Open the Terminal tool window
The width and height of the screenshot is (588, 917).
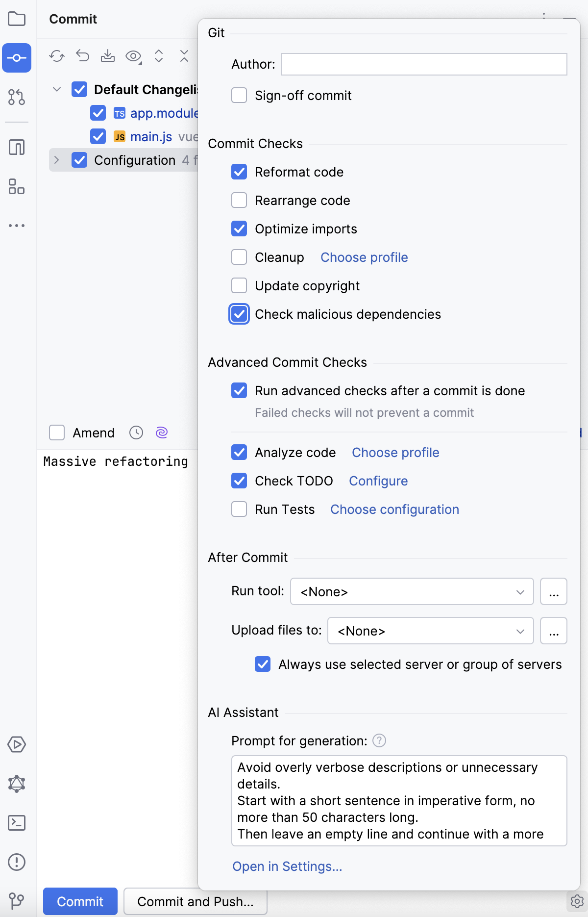tap(17, 823)
